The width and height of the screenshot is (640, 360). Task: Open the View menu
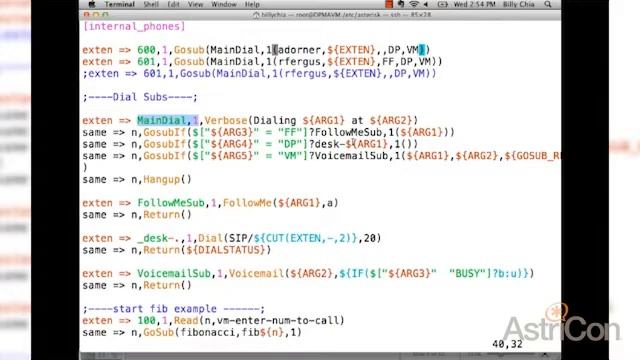(x=196, y=4)
